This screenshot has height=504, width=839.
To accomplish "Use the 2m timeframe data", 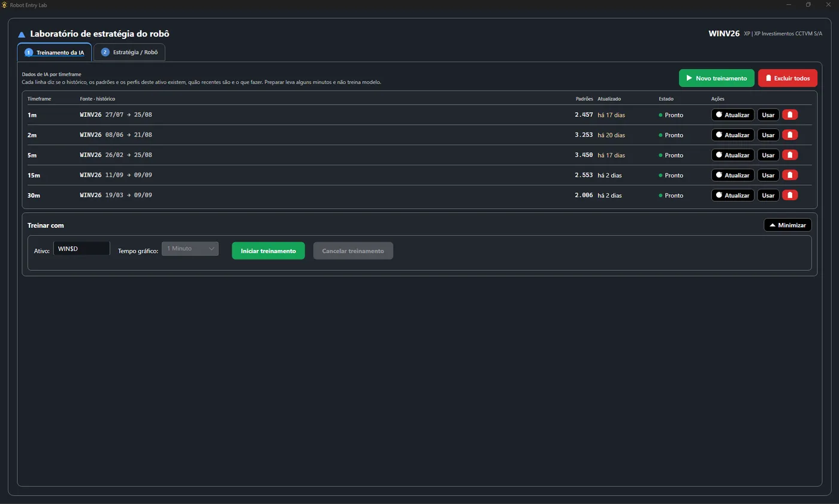I will coord(768,135).
